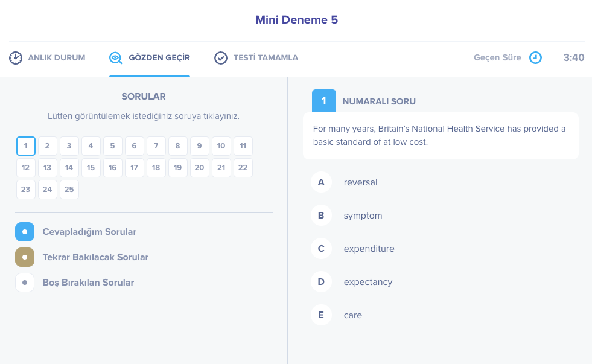Viewport: 592px width, 364px height.
Task: Open the Anlık Durum tab
Action: [56, 58]
